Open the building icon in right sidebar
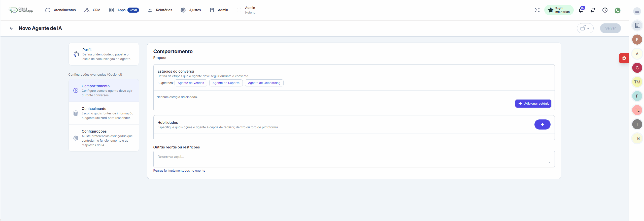The width and height of the screenshot is (644, 221). pos(637,25)
